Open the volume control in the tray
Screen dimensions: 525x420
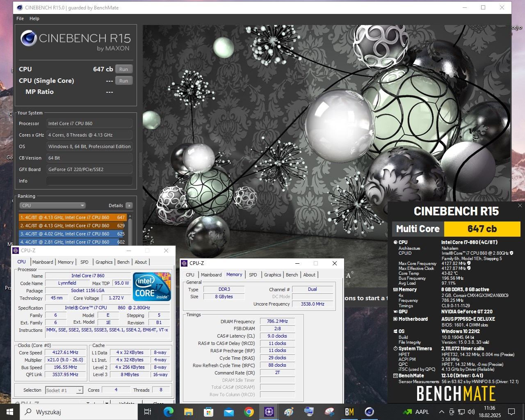[471, 412]
